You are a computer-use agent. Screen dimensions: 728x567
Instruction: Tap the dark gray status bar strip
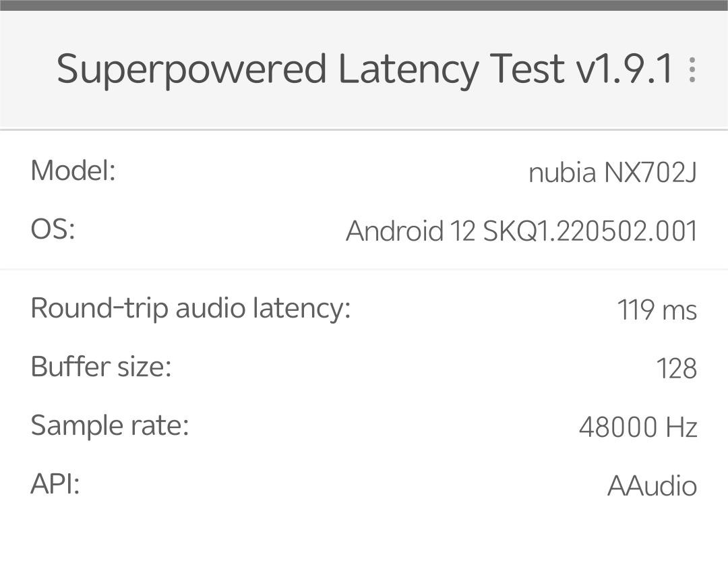point(364,5)
